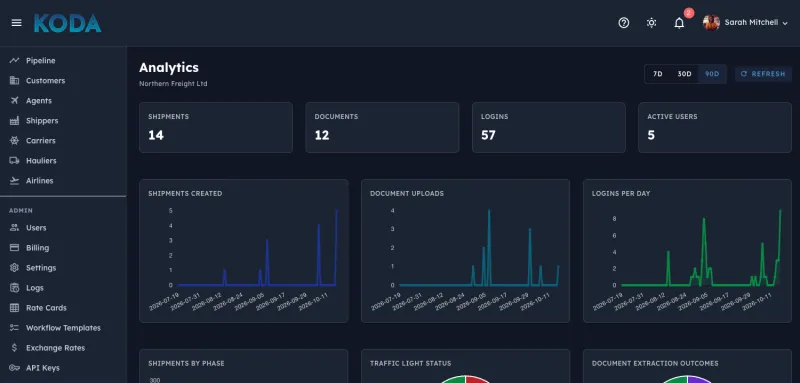Screen dimensions: 800x383
Task: Click the Shipments stat card showing 14
Action: (216, 127)
